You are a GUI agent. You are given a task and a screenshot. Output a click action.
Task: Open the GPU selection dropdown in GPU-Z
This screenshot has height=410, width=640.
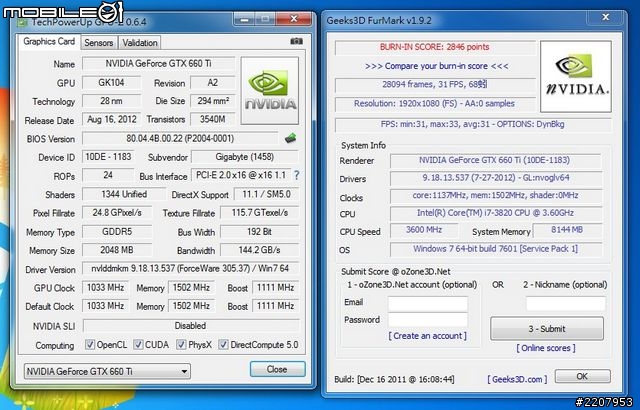coord(107,371)
